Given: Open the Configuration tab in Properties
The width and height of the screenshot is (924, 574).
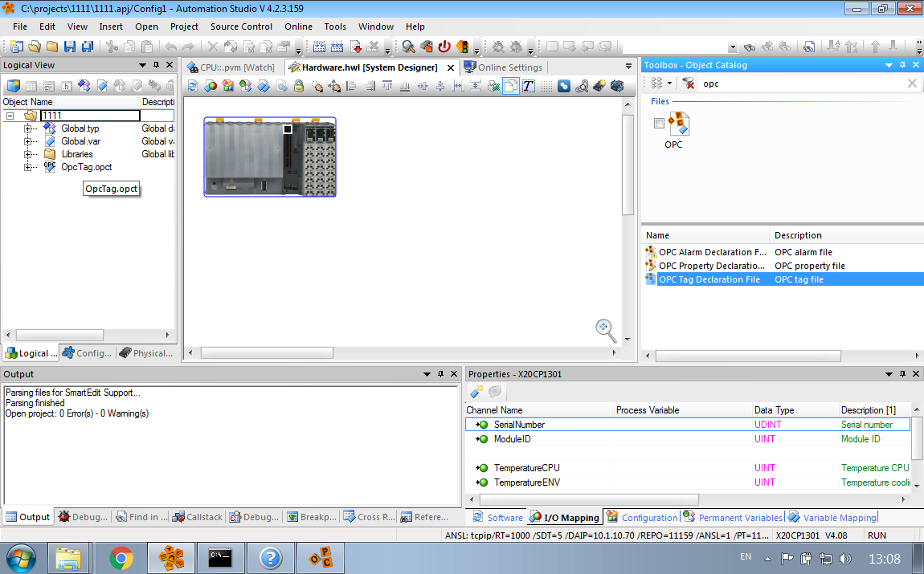Looking at the screenshot, I should pyautogui.click(x=643, y=518).
